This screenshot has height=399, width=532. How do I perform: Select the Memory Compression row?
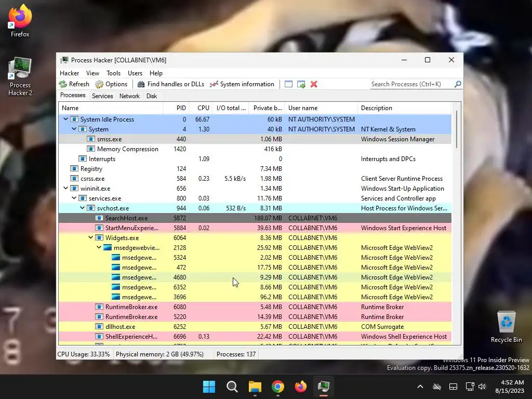click(255, 149)
